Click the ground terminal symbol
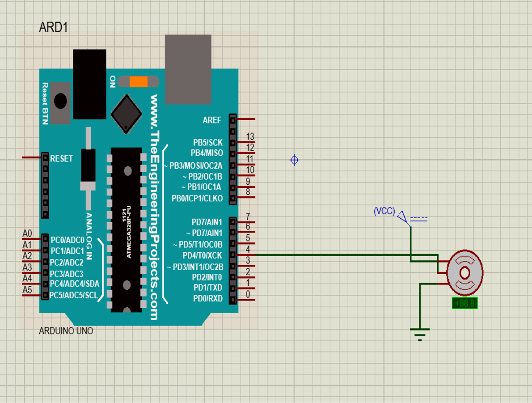Screen dimensions: 532x403 pyautogui.click(x=420, y=335)
